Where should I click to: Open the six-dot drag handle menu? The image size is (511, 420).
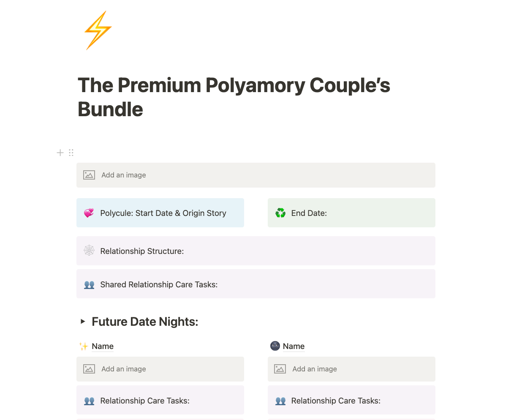point(71,153)
